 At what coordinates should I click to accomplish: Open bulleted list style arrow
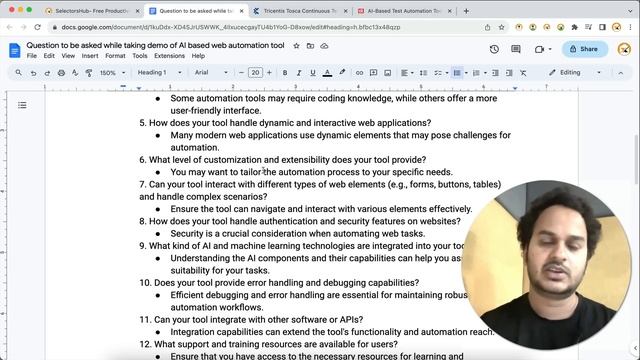(466, 73)
